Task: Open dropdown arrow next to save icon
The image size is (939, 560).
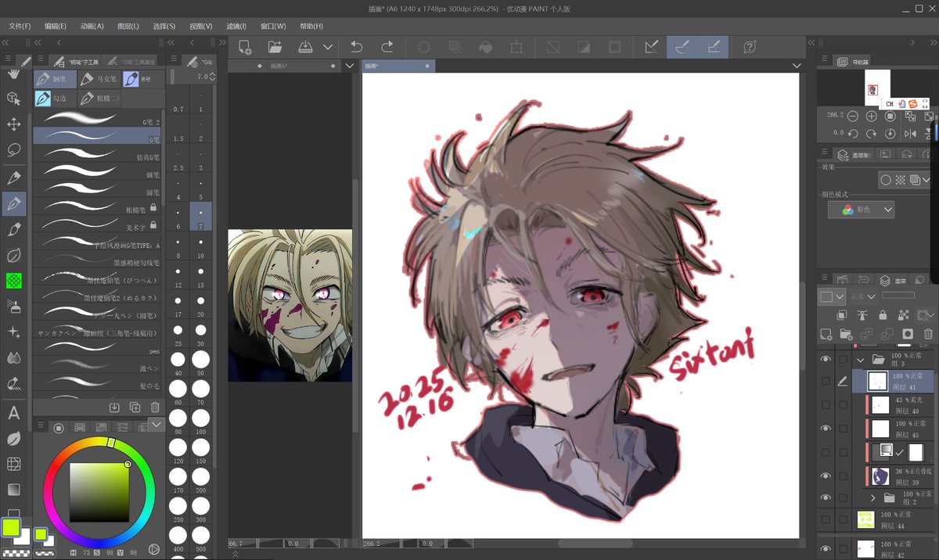Action: point(327,47)
